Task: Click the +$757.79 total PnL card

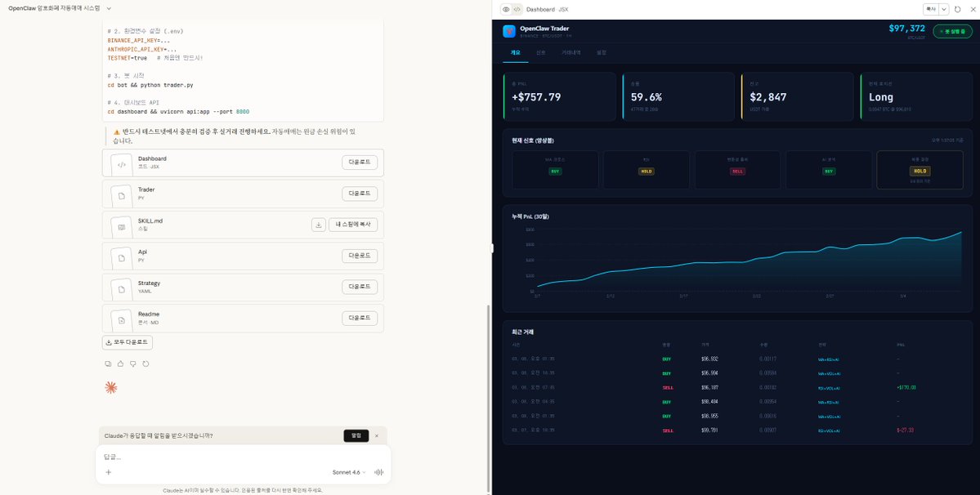Action: [559, 96]
